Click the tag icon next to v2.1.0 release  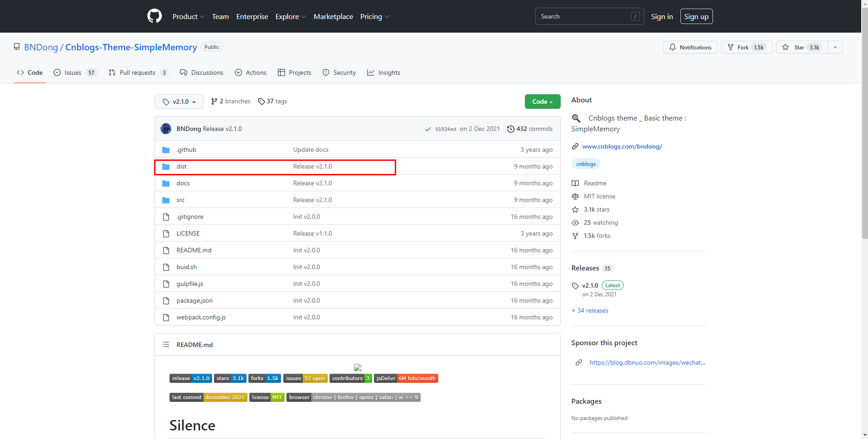[x=575, y=286]
